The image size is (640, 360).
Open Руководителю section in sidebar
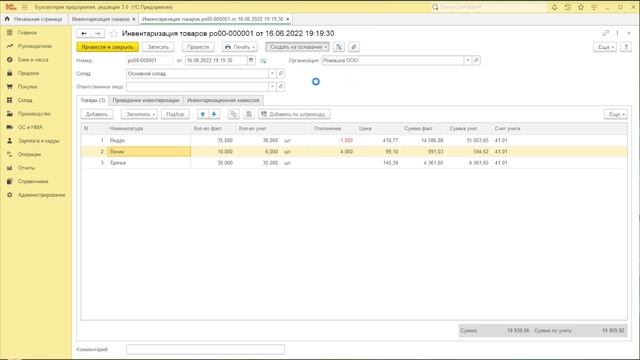pyautogui.click(x=35, y=46)
